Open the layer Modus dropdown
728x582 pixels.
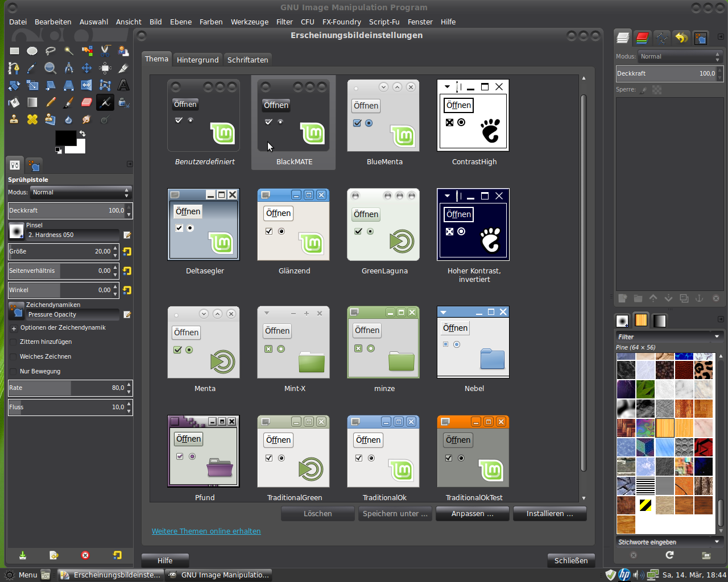pyautogui.click(x=679, y=57)
